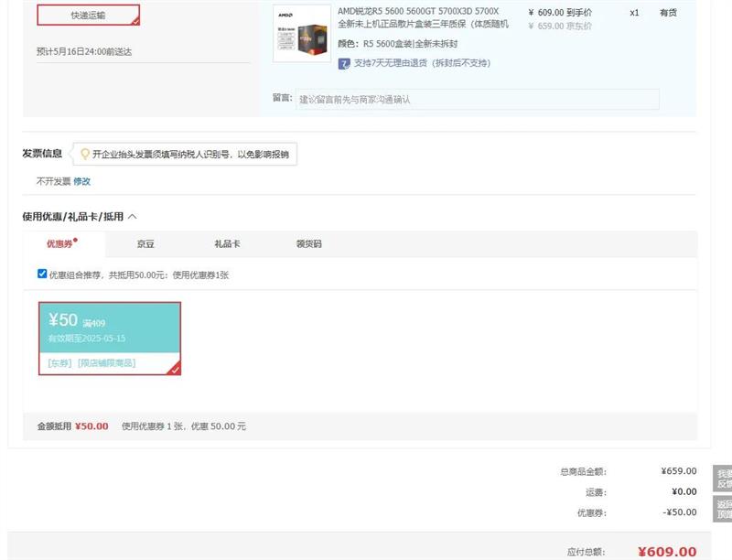Click the 7-day return policy icon
Image resolution: width=732 pixels, height=560 pixels.
(344, 63)
